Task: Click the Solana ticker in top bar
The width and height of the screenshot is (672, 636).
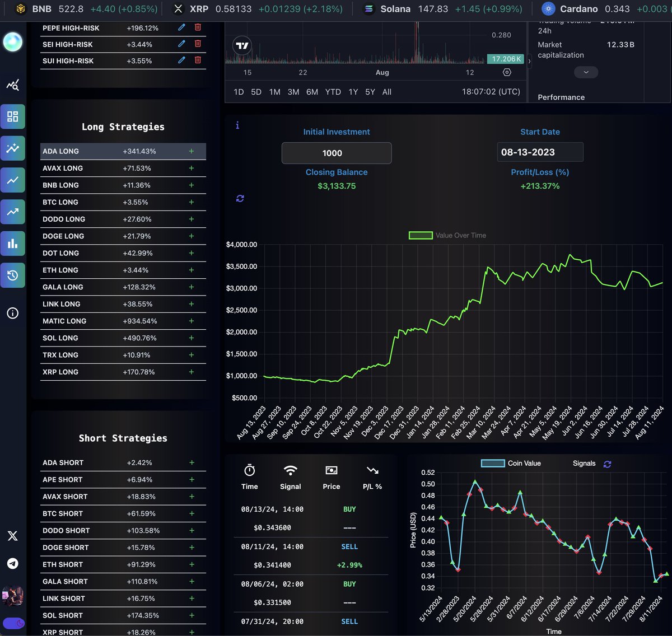Action: pyautogui.click(x=442, y=9)
